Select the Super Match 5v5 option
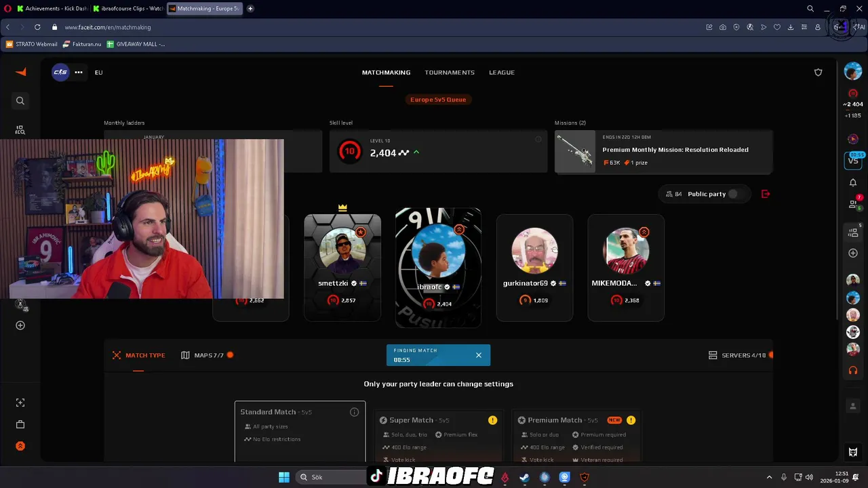Image resolution: width=868 pixels, height=488 pixels. click(x=439, y=435)
